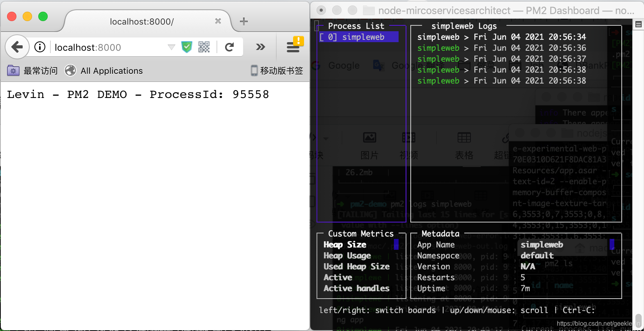This screenshot has height=331, width=644.
Task: Go back using the browser back arrow
Action: (x=17, y=47)
